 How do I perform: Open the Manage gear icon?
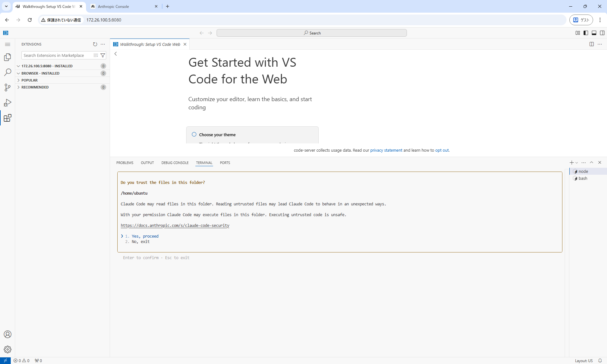pyautogui.click(x=8, y=349)
